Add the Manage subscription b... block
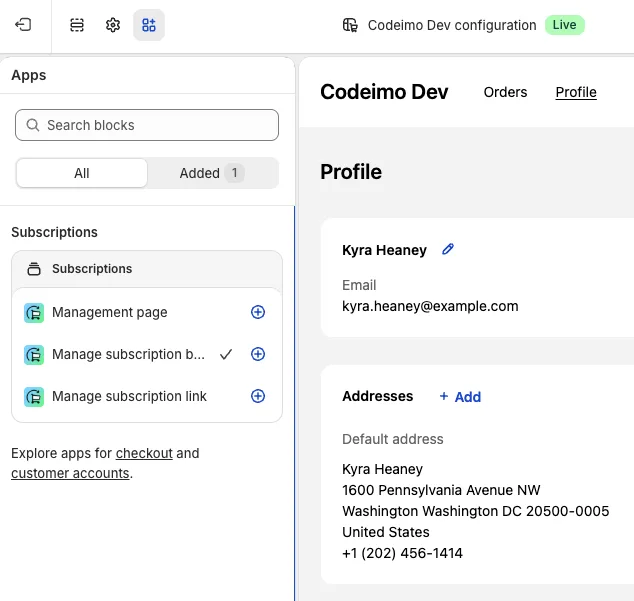The height and width of the screenshot is (601, 634). 258,354
